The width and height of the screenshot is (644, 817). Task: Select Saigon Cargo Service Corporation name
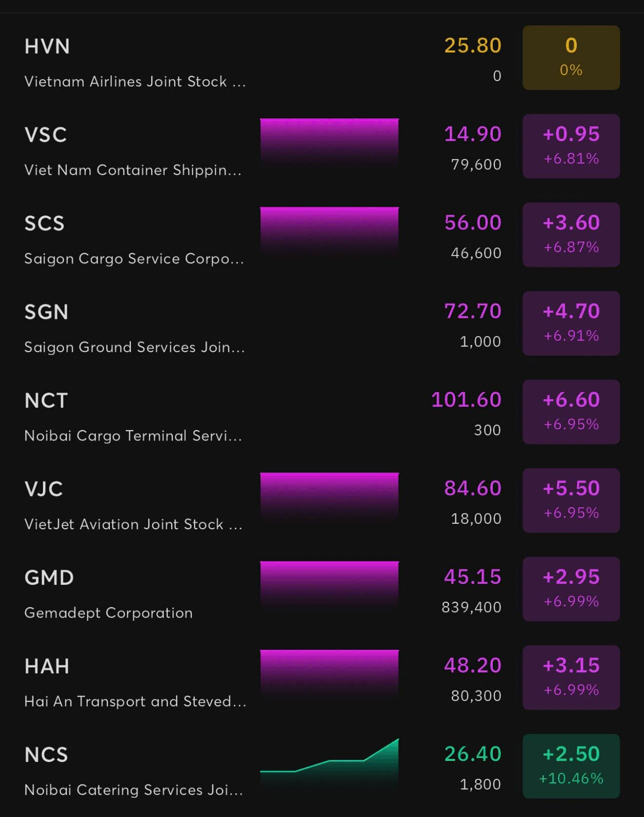[134, 259]
